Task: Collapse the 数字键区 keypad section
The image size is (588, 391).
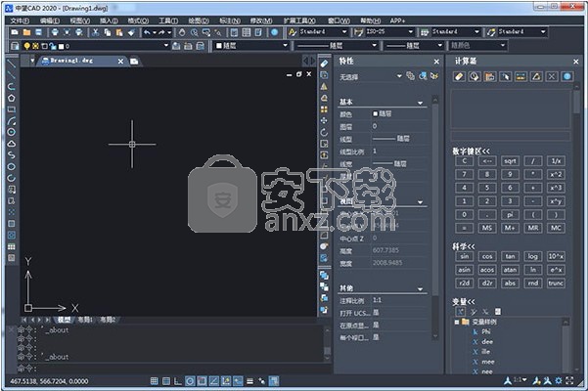Action: [x=471, y=151]
